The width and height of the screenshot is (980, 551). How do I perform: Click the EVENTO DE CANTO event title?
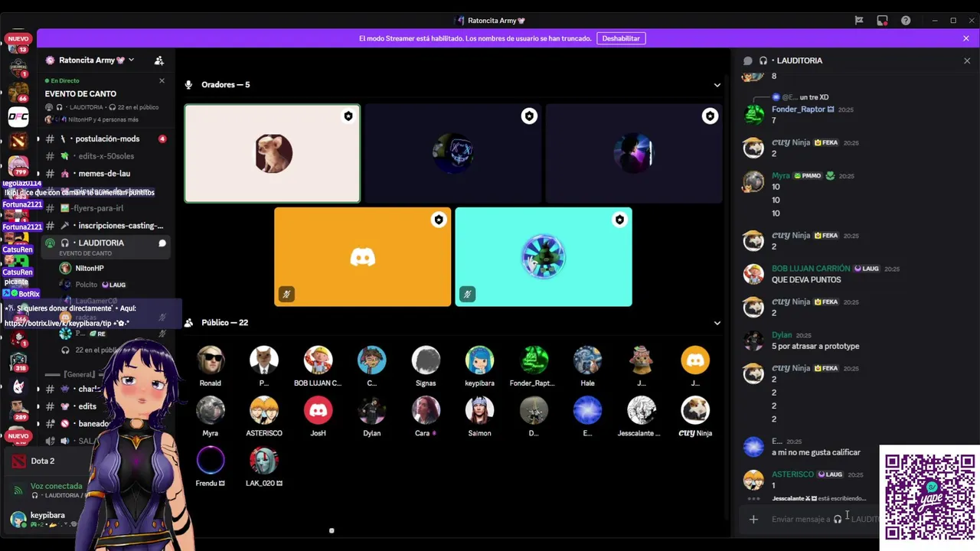(x=80, y=94)
